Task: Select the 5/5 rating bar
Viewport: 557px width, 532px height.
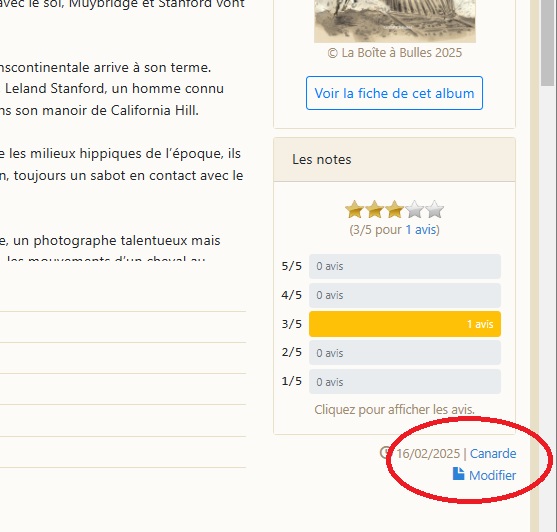Action: [405, 266]
